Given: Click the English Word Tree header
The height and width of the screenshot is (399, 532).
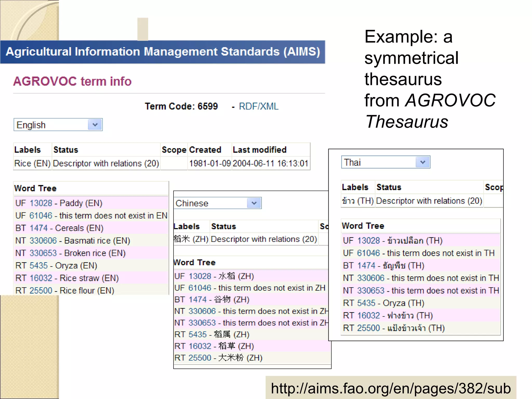Looking at the screenshot, I should tap(35, 188).
